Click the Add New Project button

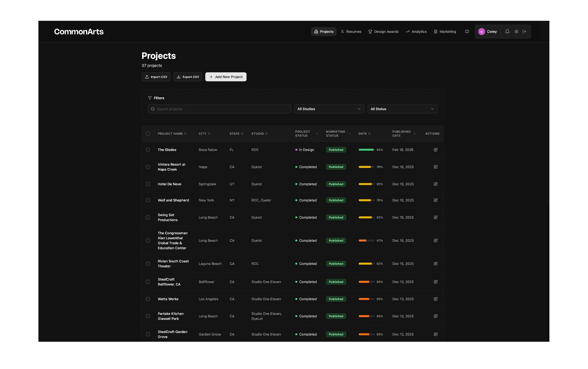click(225, 77)
